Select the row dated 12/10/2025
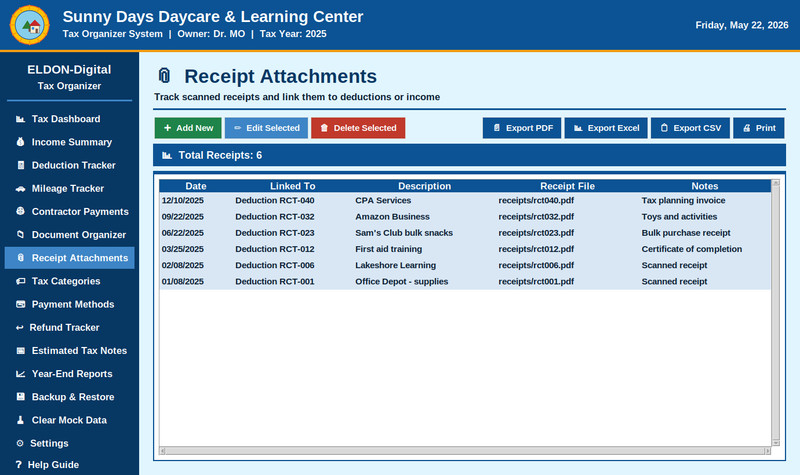Image resolution: width=800 pixels, height=475 pixels. click(465, 201)
